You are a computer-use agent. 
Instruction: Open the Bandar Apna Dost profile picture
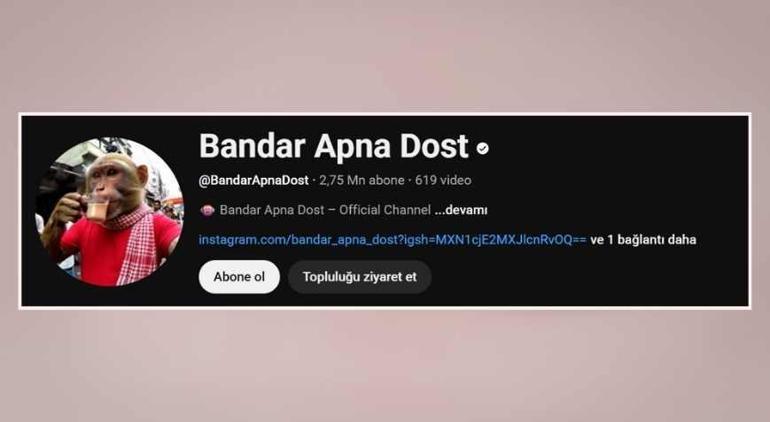(x=109, y=211)
